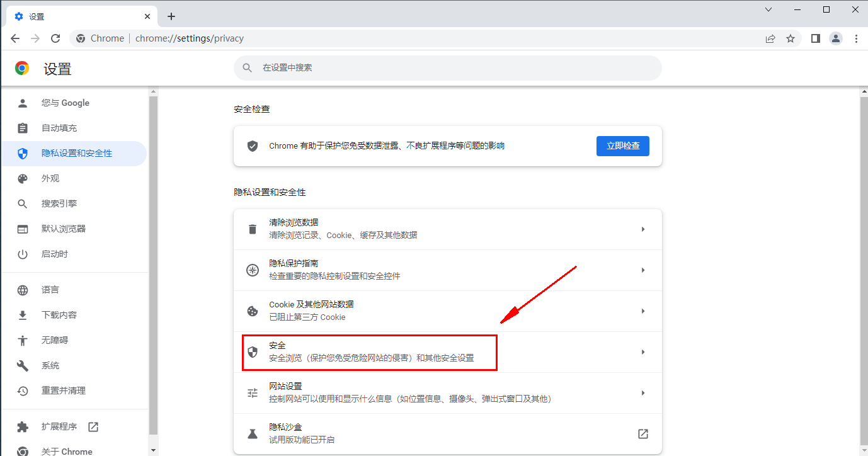Open the profile avatar icon
Image resolution: width=868 pixels, height=456 pixels.
[x=836, y=38]
